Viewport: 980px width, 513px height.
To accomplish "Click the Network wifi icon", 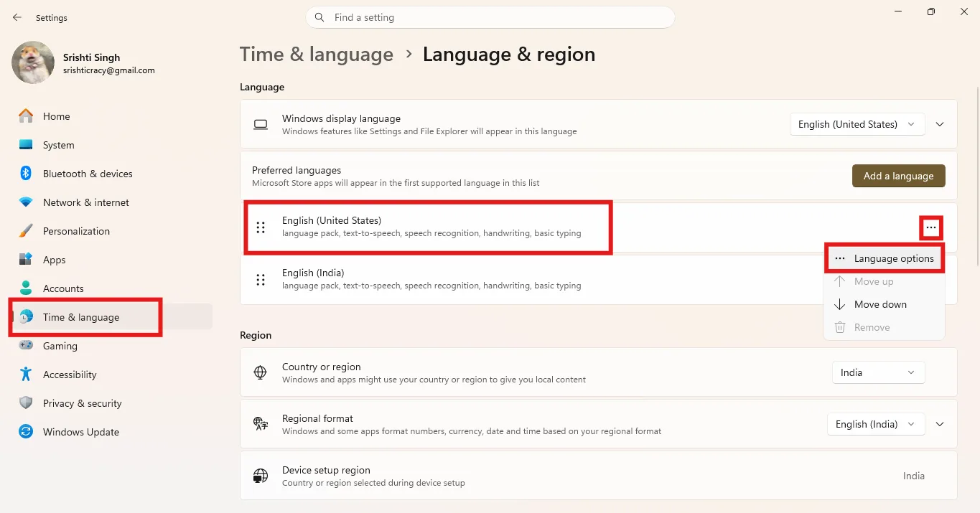I will (x=26, y=202).
